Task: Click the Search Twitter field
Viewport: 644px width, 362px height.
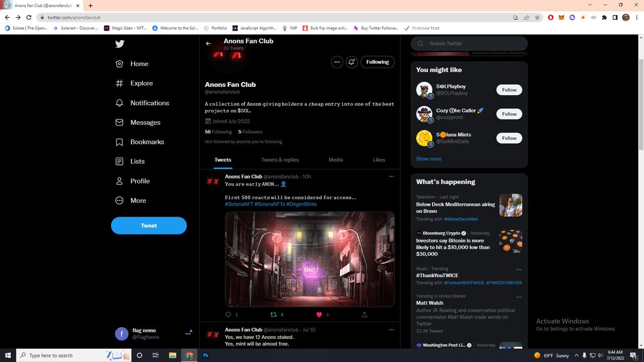Action: click(469, 43)
